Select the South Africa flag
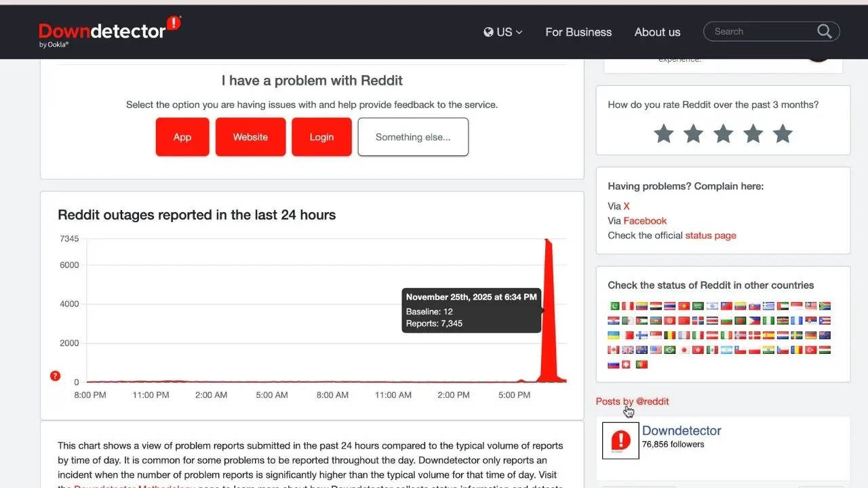Viewport: 868px width, 488px height. click(x=825, y=306)
